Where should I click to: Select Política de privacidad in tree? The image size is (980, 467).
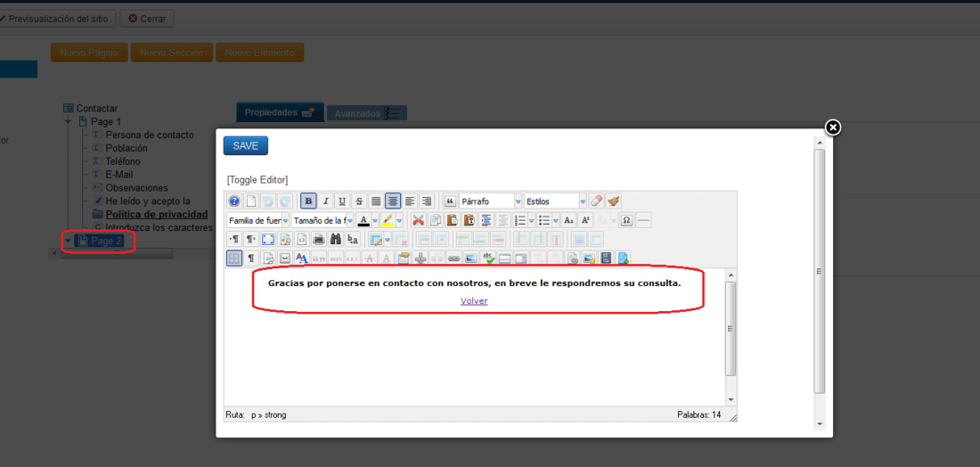(156, 215)
